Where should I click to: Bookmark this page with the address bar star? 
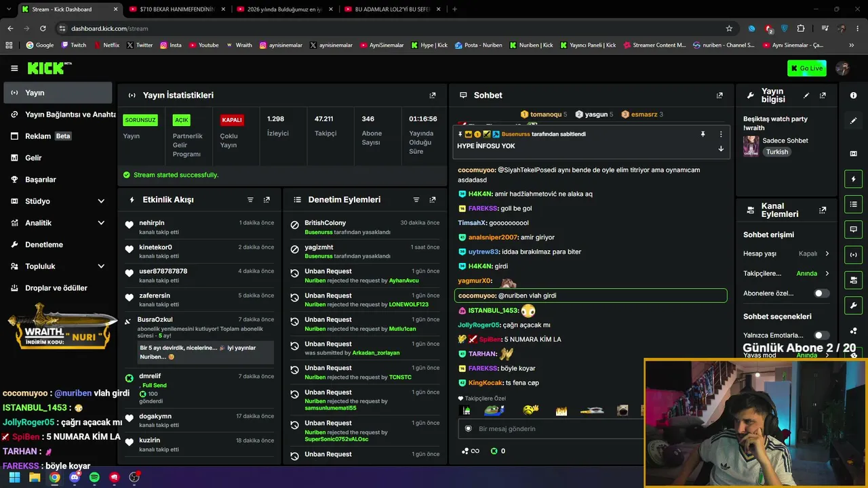pyautogui.click(x=729, y=28)
